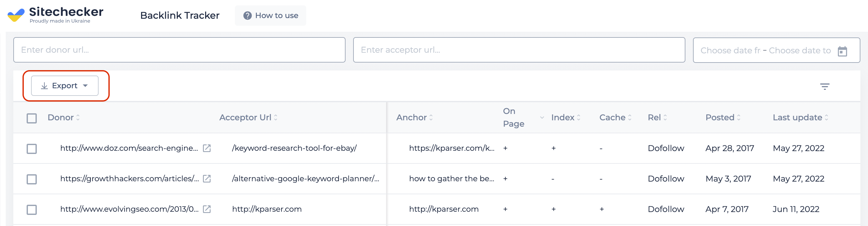
Task: Click the http://www.doz.com/search-engine... donor url
Action: 129,148
